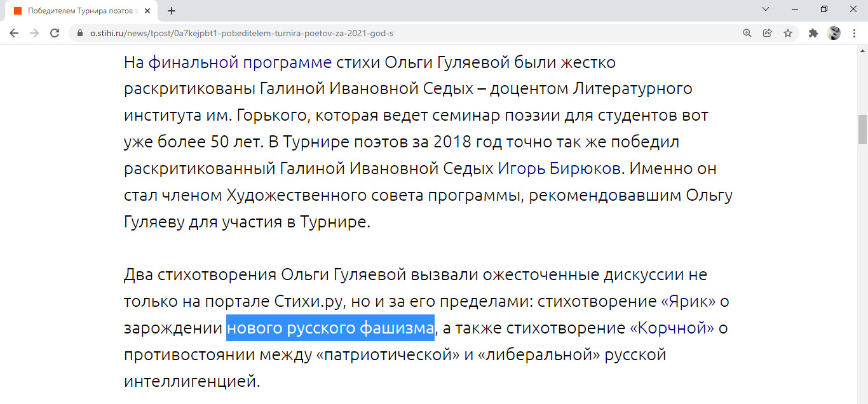Open the zoom magnifier in address bar
This screenshot has height=404, width=868.
(747, 33)
